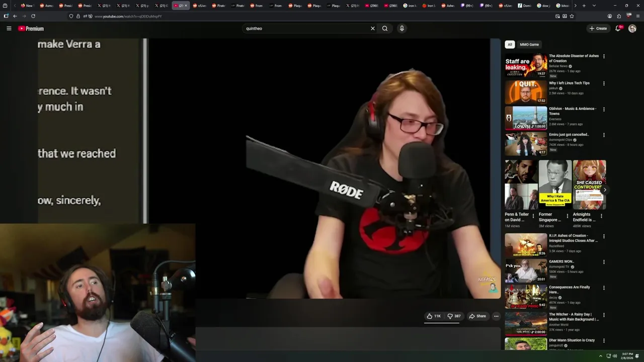The width and height of the screenshot is (644, 362).
Task: Share this video
Action: pos(477,316)
